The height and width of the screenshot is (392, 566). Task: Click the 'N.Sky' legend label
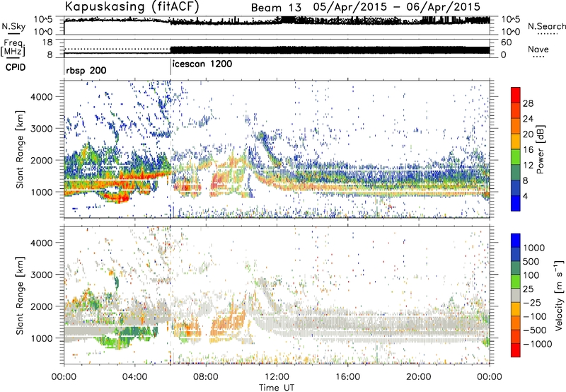coord(13,26)
